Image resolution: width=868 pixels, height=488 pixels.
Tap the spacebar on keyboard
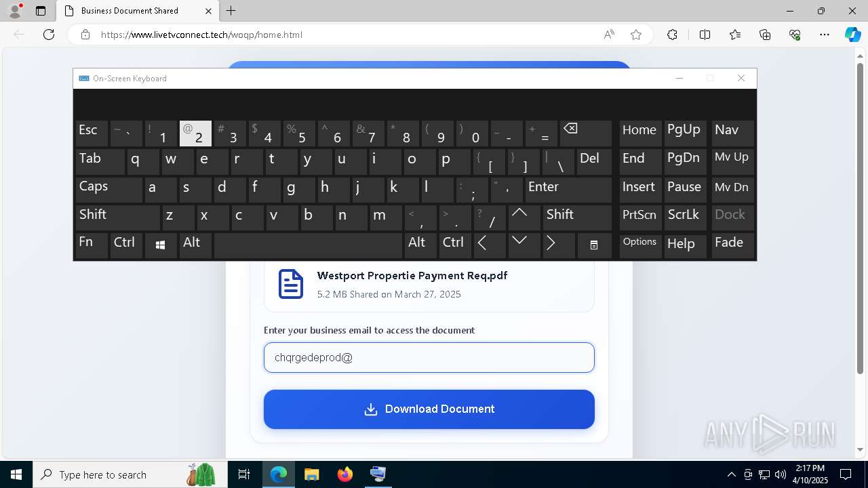pos(308,245)
